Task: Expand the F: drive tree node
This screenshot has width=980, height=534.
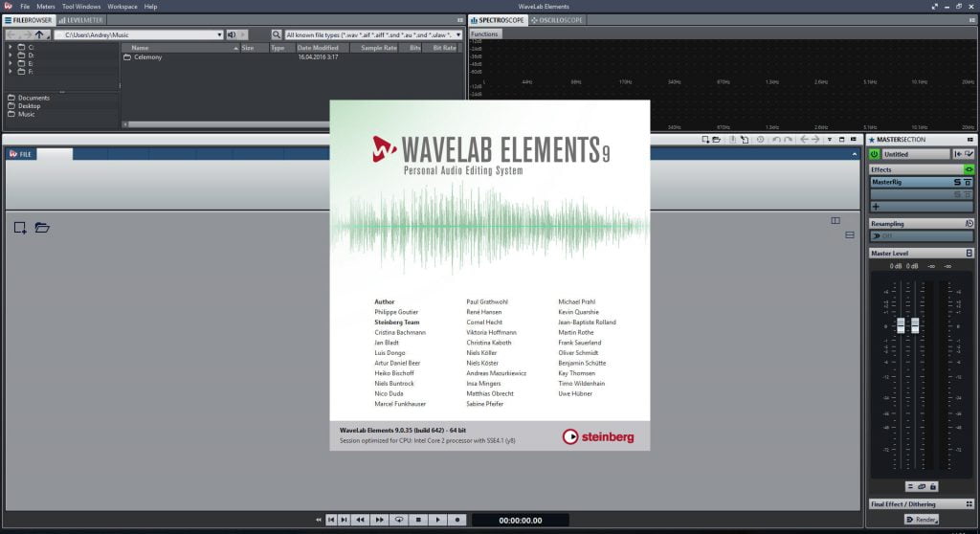Action: (x=10, y=71)
